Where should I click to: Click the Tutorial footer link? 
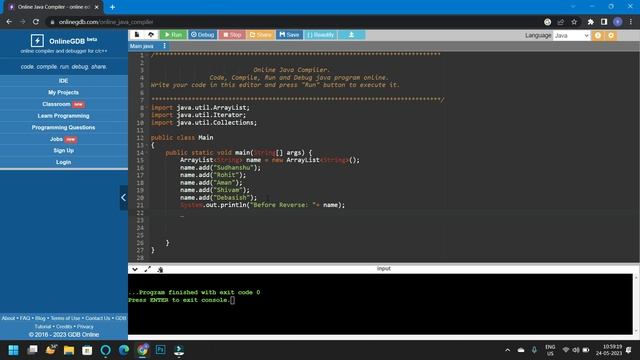(x=43, y=327)
